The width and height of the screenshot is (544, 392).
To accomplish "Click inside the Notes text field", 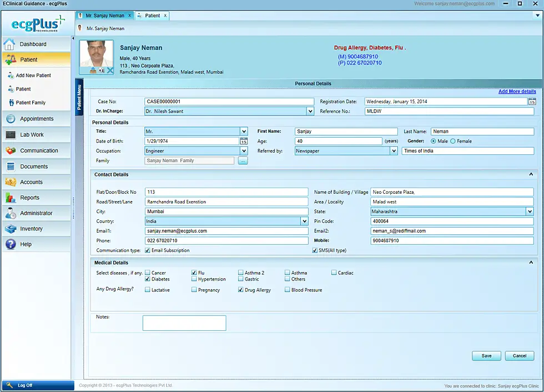I will [184, 323].
